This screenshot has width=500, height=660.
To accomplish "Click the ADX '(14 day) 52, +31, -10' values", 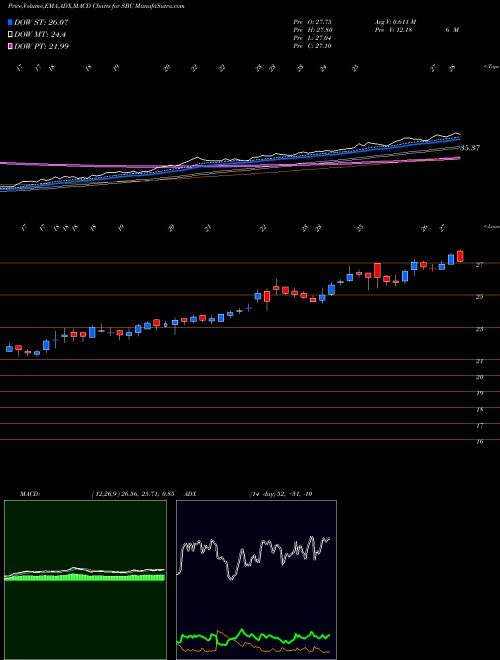I will tap(281, 494).
